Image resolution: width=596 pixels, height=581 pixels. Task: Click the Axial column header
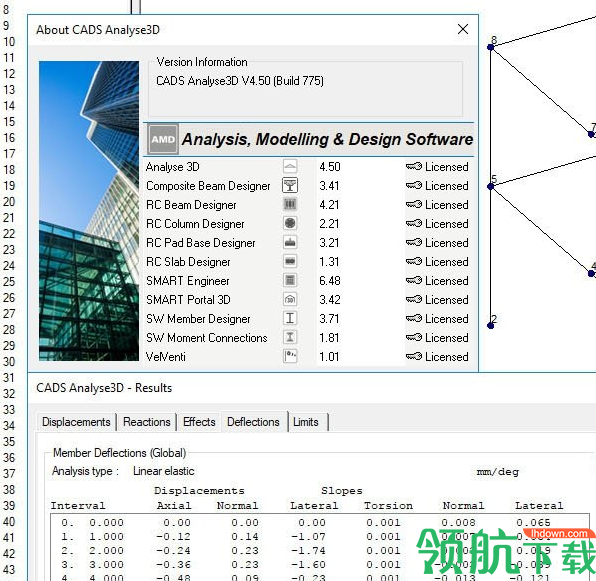pyautogui.click(x=174, y=506)
